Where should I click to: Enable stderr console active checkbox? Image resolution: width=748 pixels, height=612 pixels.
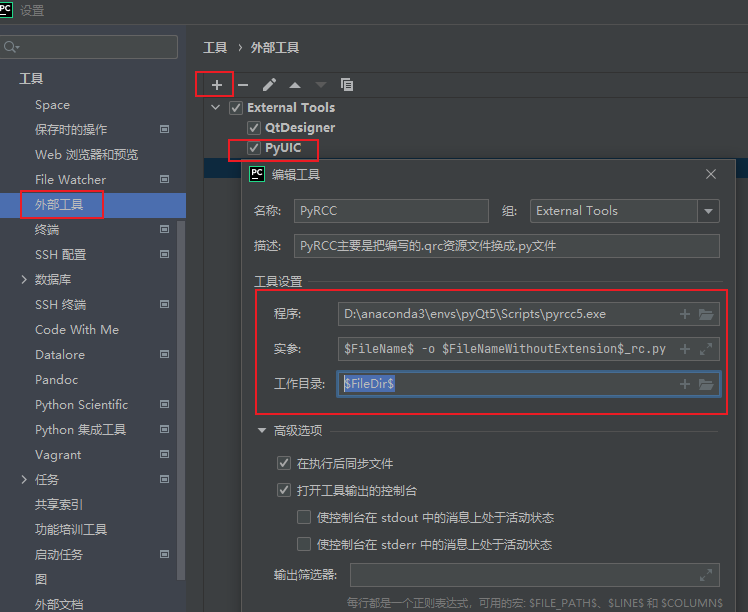point(304,544)
